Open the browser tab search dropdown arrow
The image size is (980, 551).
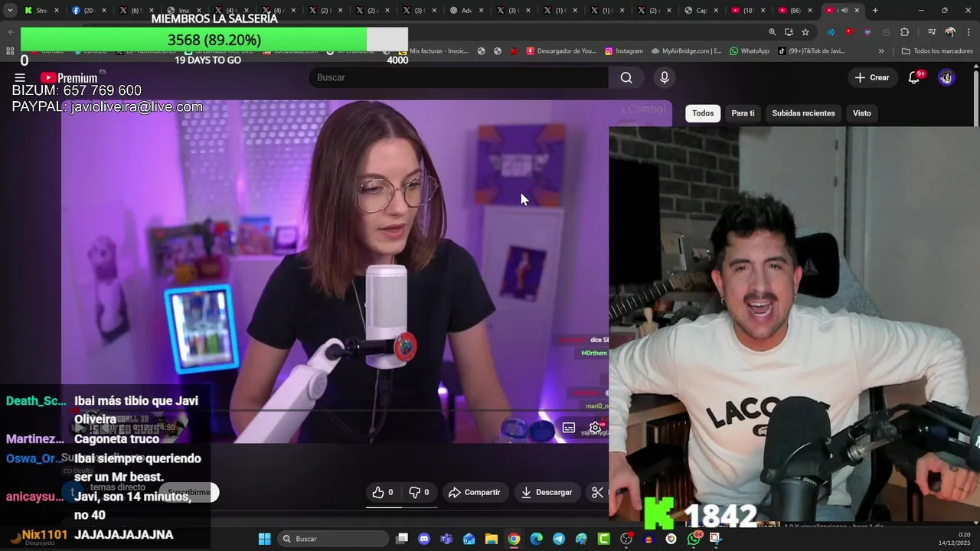10,10
